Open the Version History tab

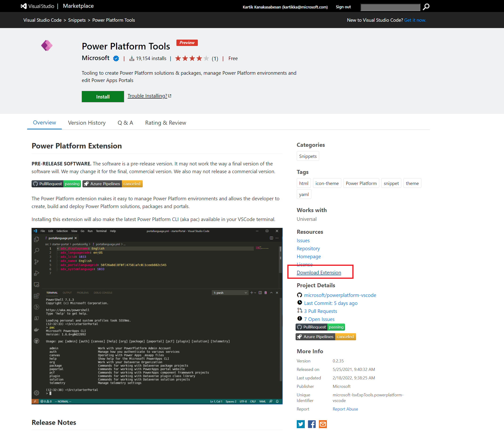coord(87,123)
